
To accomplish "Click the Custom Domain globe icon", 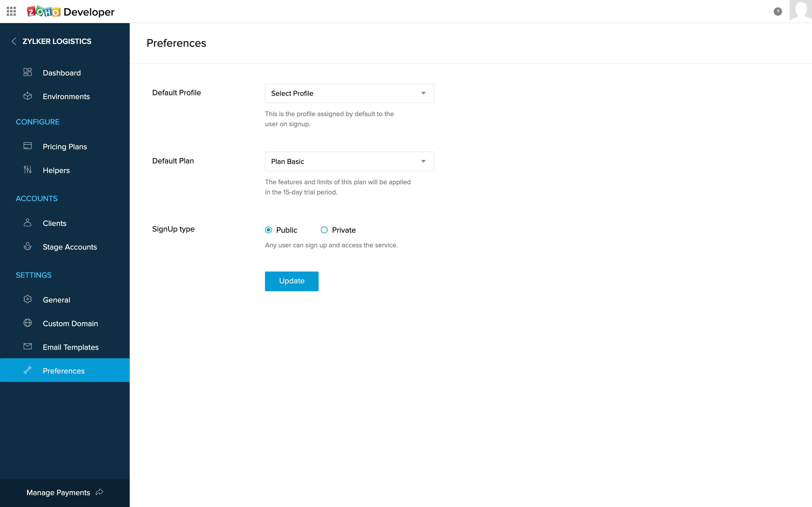I will pyautogui.click(x=28, y=323).
